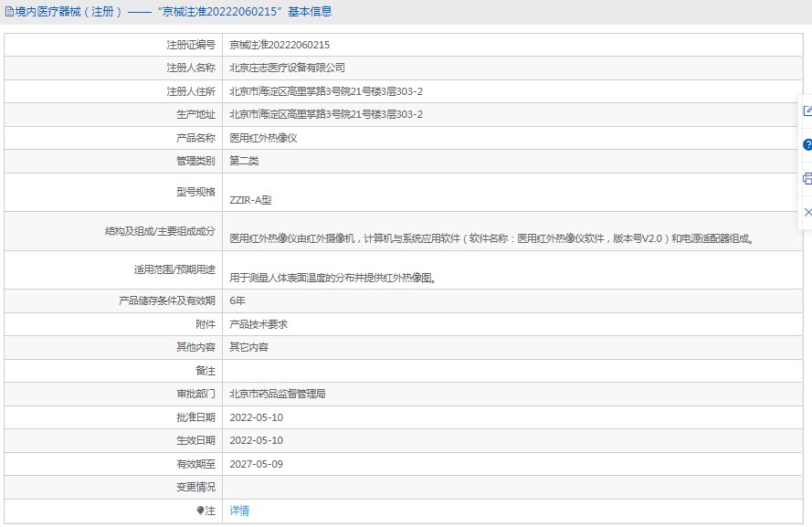Click the shelf life value 6年
This screenshot has width=812, height=527.
[237, 300]
